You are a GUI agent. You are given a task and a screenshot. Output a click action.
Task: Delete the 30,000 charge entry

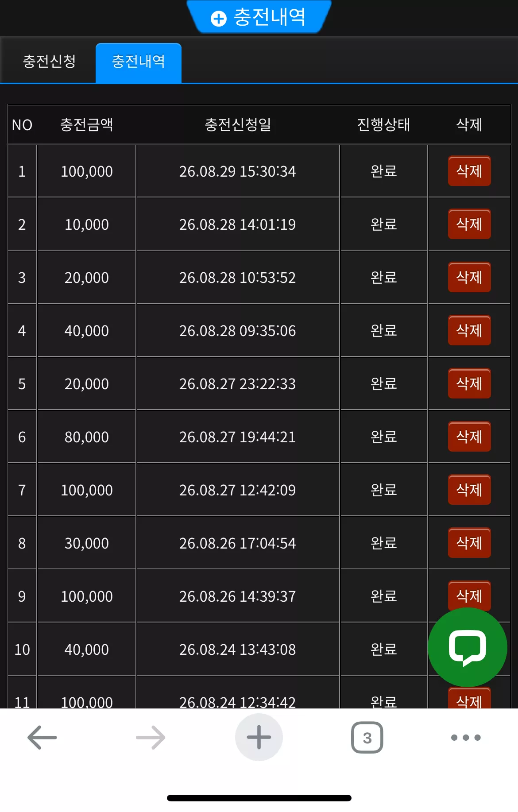[x=469, y=543]
